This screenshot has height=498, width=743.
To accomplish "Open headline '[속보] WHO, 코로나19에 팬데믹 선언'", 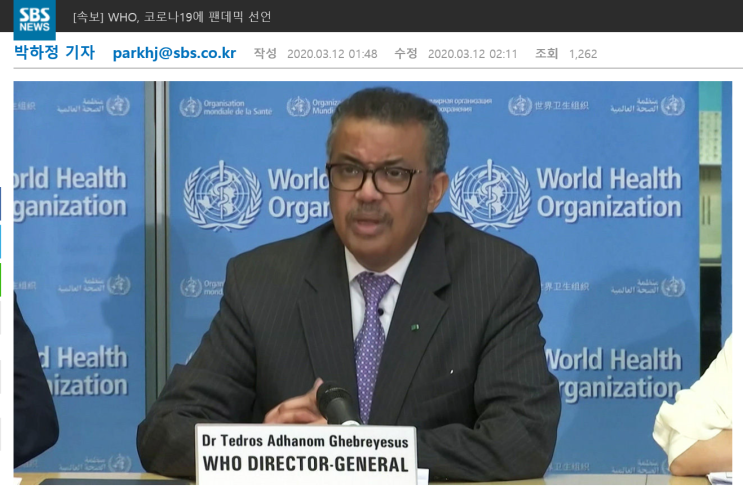I will point(172,17).
